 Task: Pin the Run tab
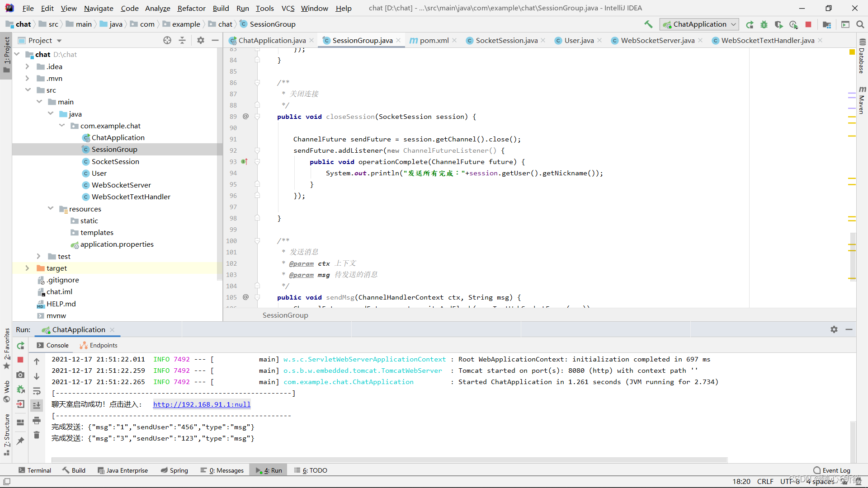[x=20, y=441]
